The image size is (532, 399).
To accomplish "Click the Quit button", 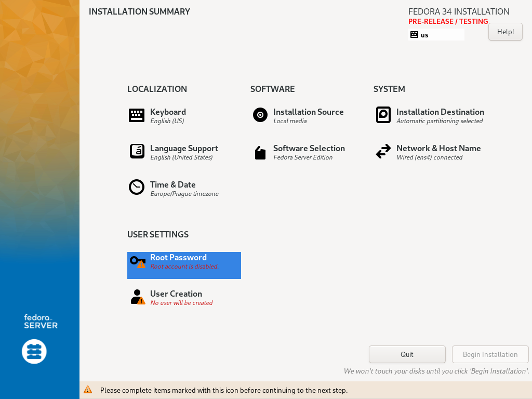I will pos(407,354).
